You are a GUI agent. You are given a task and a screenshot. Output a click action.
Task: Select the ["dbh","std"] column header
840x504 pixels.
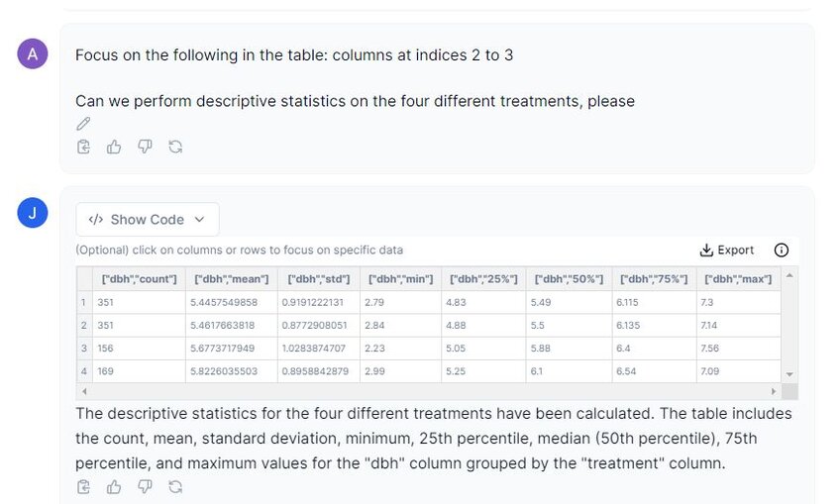pos(319,279)
